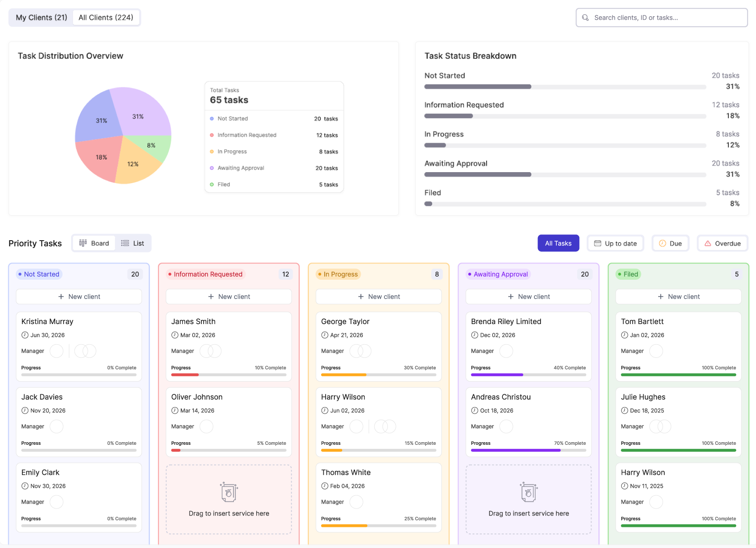
Task: Select the All Tasks filter button
Action: click(558, 243)
